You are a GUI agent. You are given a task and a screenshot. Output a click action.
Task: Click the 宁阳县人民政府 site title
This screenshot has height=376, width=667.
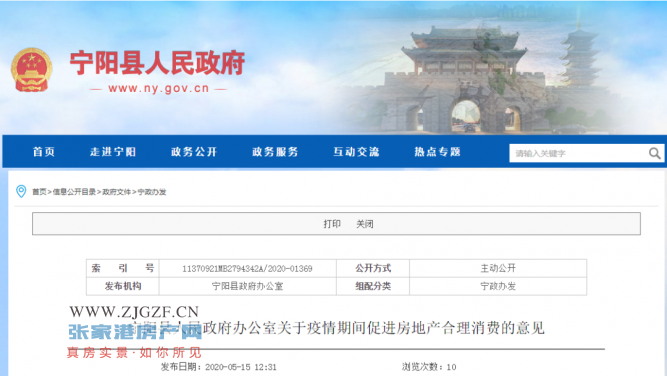pos(157,63)
